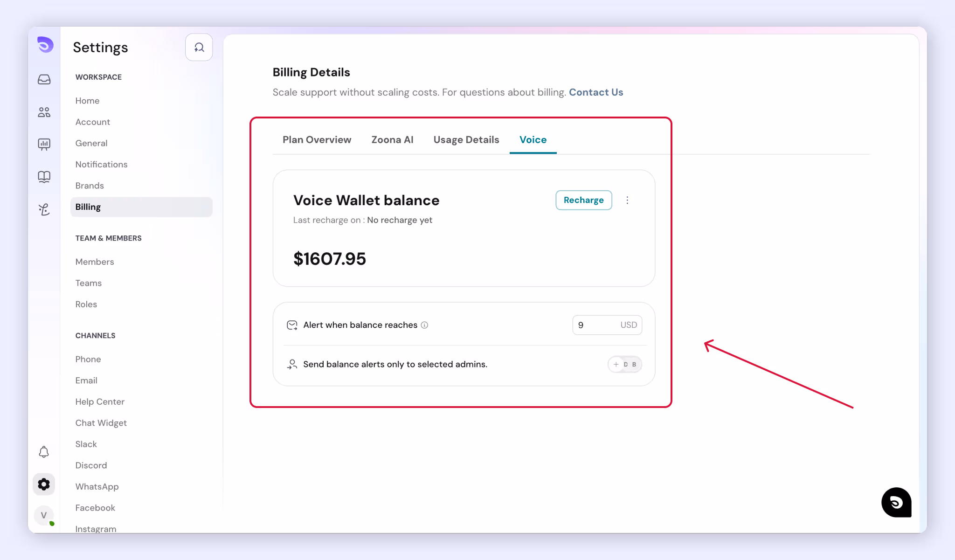Select Billing in the sidebar
Screen dimensions: 955x560
(x=141, y=207)
